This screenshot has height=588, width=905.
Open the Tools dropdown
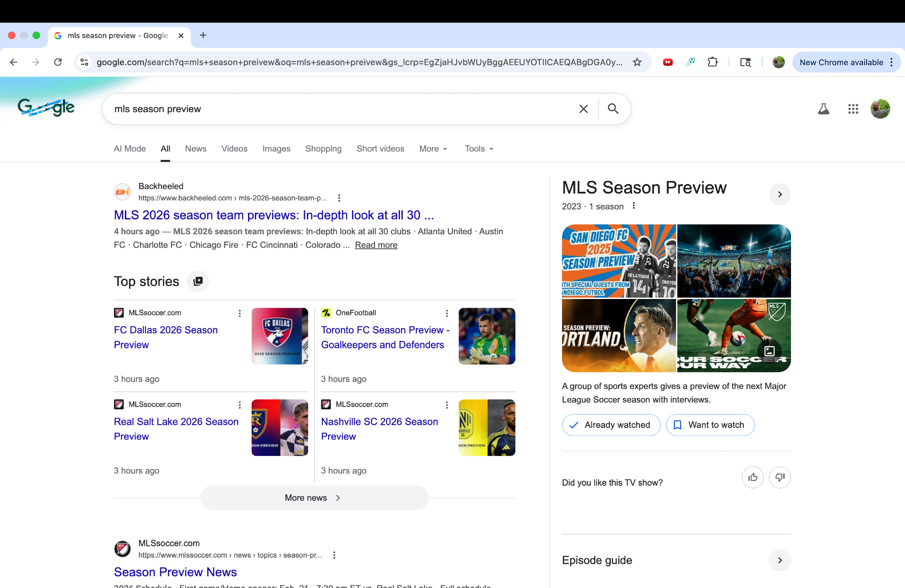479,149
